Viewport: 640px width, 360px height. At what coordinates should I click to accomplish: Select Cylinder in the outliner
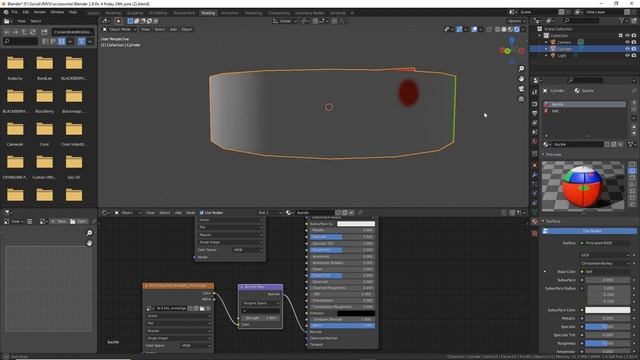tap(564, 49)
